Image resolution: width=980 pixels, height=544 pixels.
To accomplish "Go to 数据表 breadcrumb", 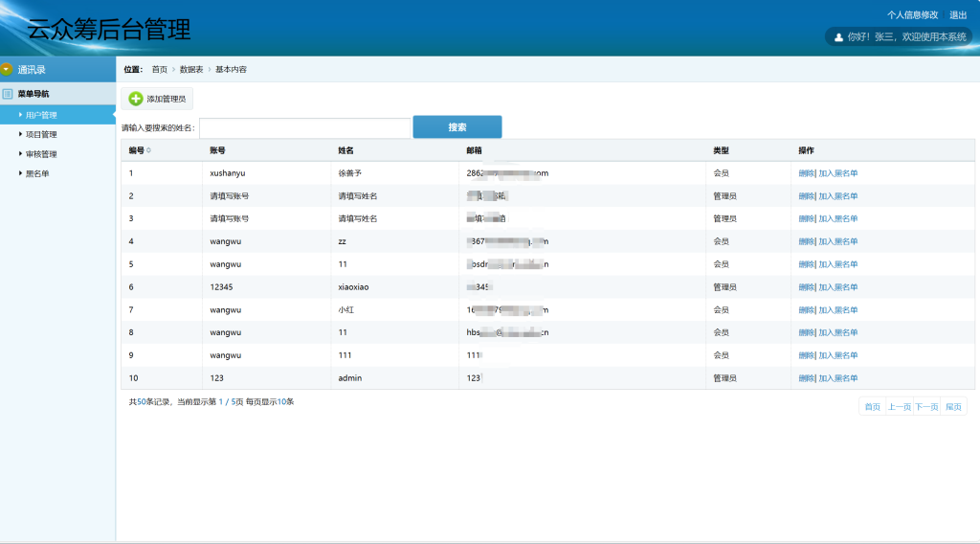I will [x=191, y=69].
